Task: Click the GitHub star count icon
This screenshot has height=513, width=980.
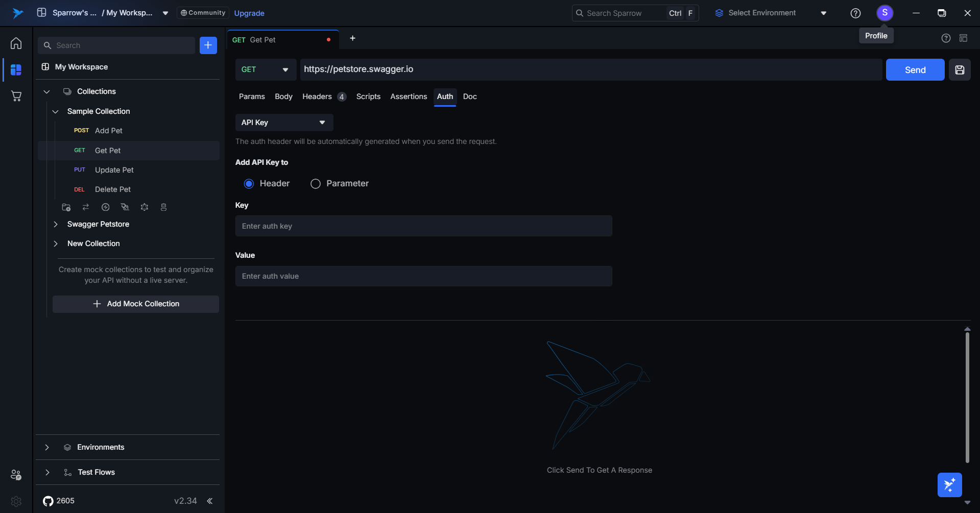Action: [48, 501]
